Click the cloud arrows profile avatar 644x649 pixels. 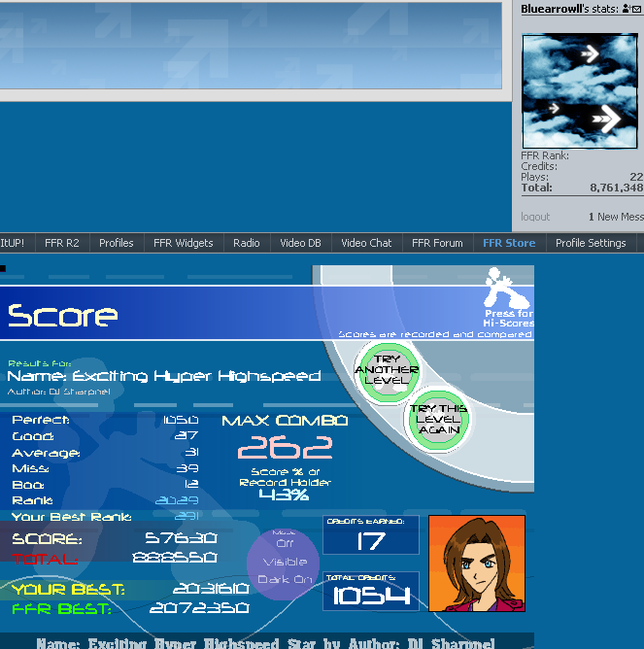click(x=580, y=91)
